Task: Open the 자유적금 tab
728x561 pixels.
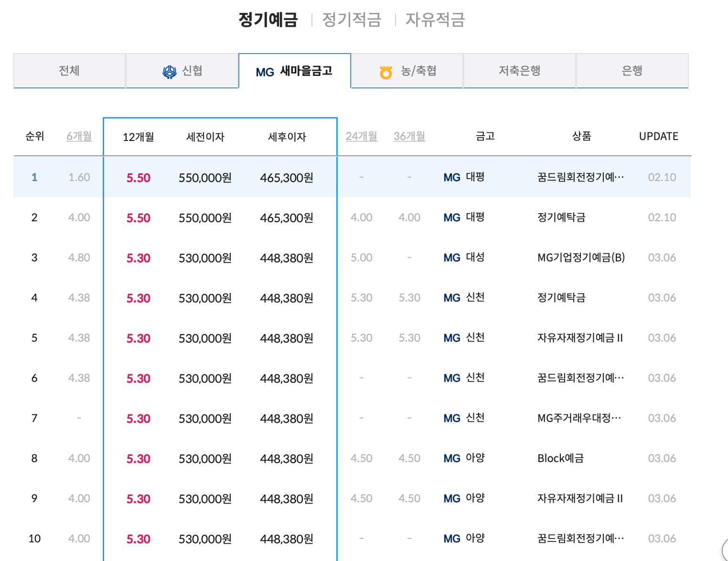Action: (x=435, y=20)
